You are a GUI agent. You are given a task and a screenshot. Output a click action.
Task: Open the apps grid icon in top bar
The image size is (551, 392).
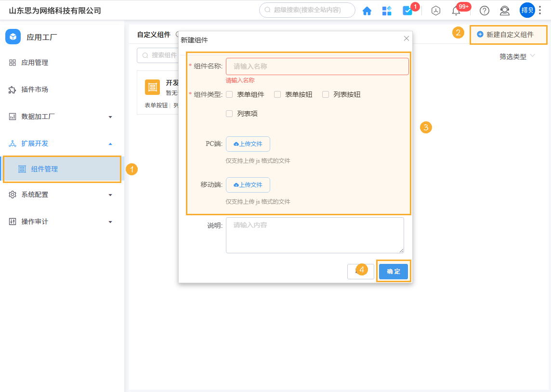tap(387, 10)
